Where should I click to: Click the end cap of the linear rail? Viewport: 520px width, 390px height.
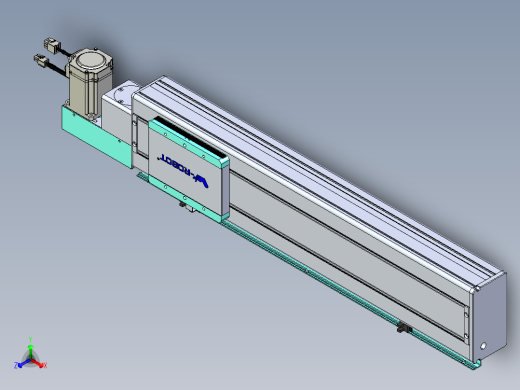489,318
